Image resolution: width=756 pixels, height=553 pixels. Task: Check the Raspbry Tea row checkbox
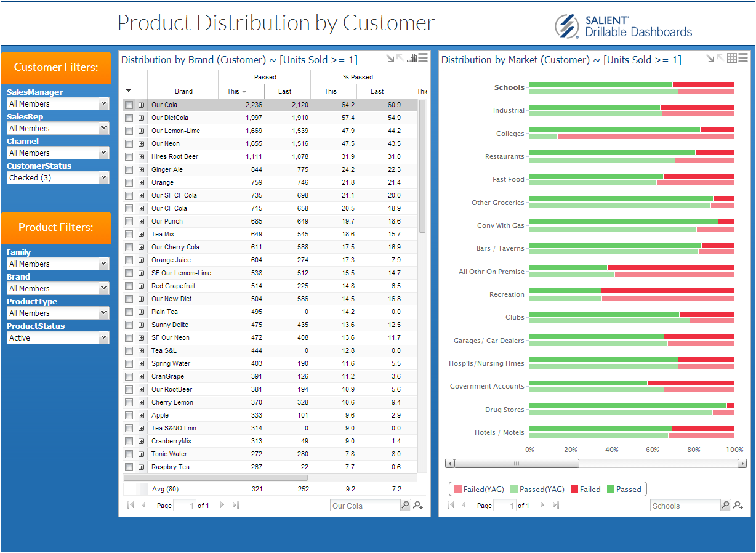click(129, 467)
